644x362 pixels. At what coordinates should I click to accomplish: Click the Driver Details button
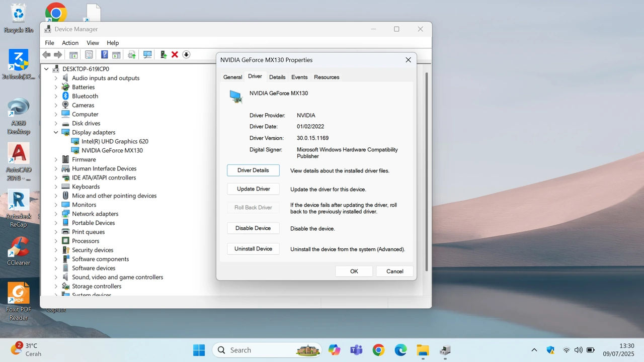[x=253, y=170]
